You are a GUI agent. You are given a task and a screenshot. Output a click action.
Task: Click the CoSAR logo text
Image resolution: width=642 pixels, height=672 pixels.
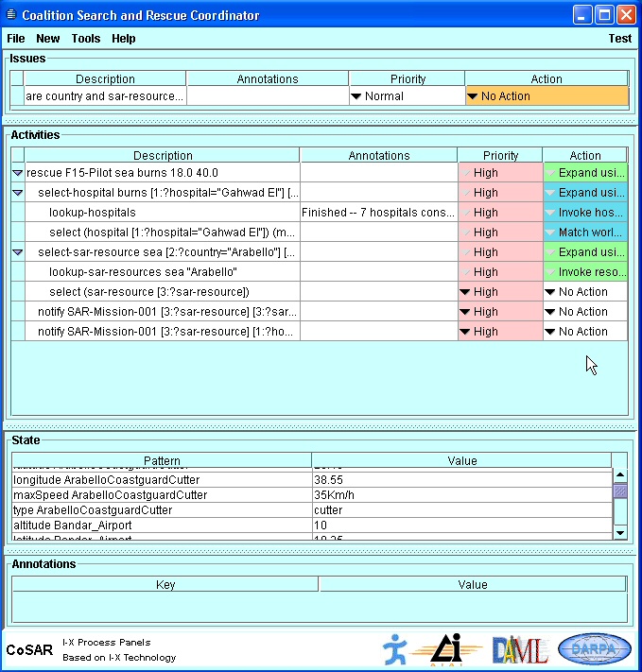29,649
